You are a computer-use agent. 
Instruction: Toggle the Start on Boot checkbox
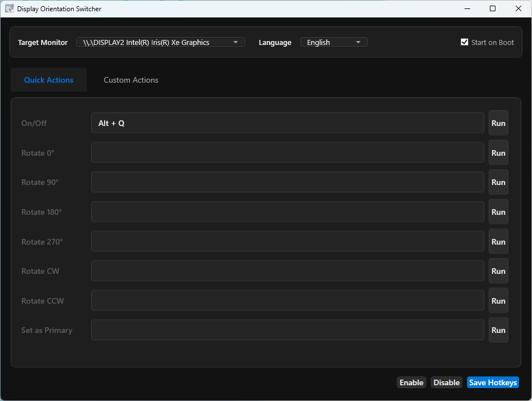[x=465, y=42]
